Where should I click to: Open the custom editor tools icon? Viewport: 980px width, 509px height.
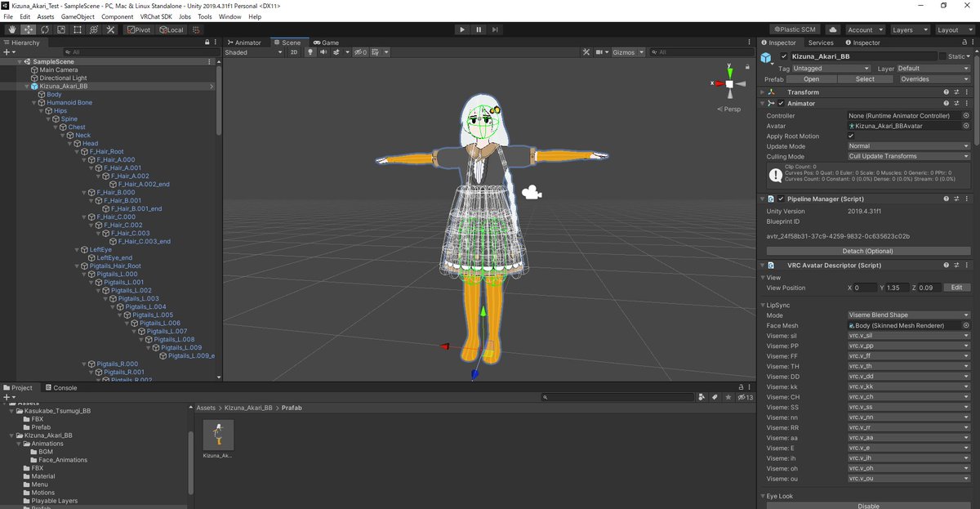[x=110, y=29]
